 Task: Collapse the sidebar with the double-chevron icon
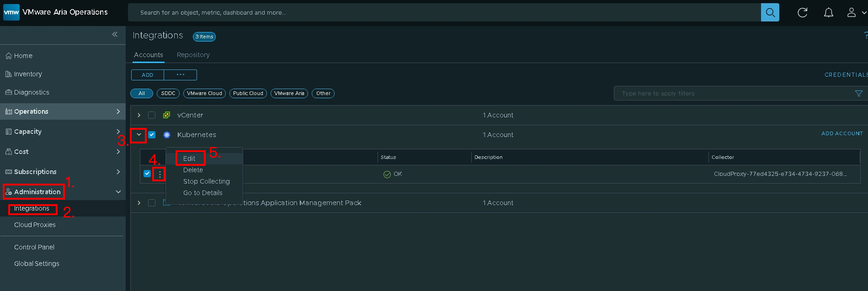click(115, 34)
